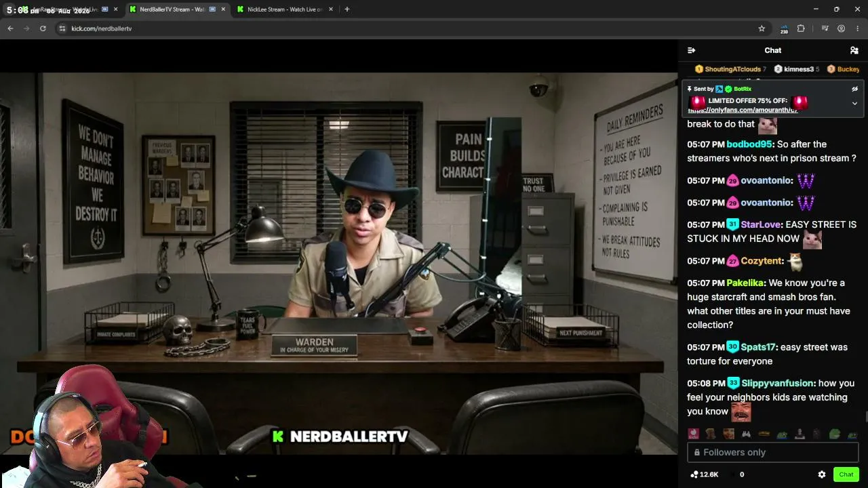Focus the Followers only chat input

click(773, 452)
